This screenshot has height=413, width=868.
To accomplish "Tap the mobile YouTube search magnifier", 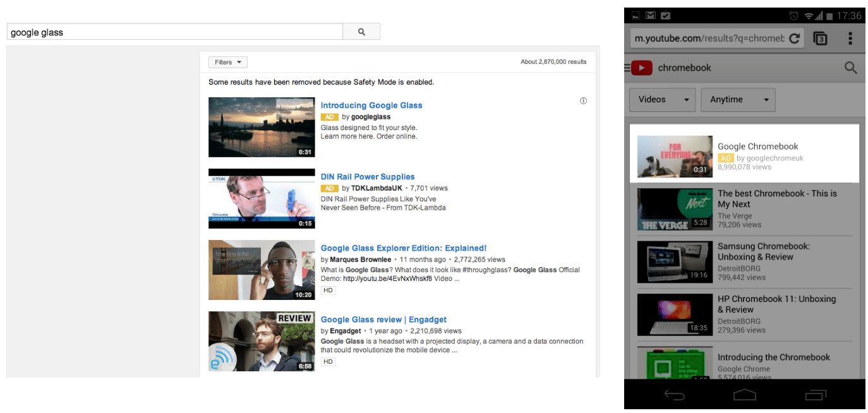I will click(x=850, y=68).
